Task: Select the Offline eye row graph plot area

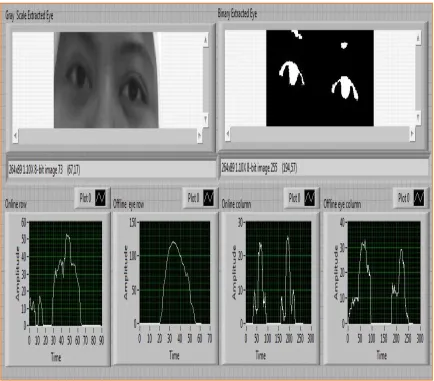Action: click(x=175, y=273)
